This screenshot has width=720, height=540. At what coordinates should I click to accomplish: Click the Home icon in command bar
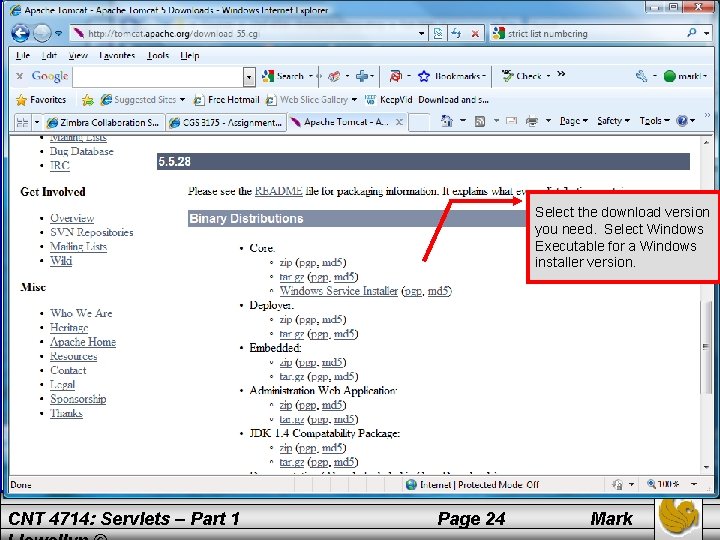click(x=446, y=121)
